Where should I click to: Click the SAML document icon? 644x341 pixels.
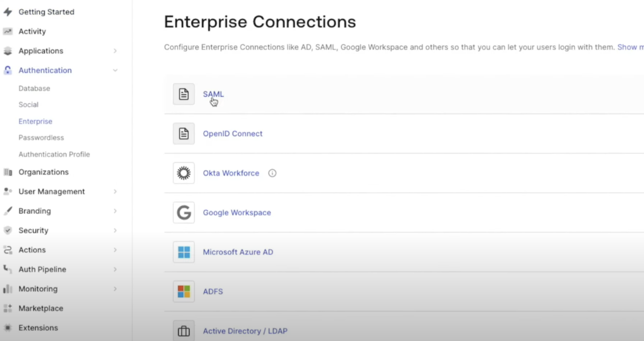(x=184, y=94)
